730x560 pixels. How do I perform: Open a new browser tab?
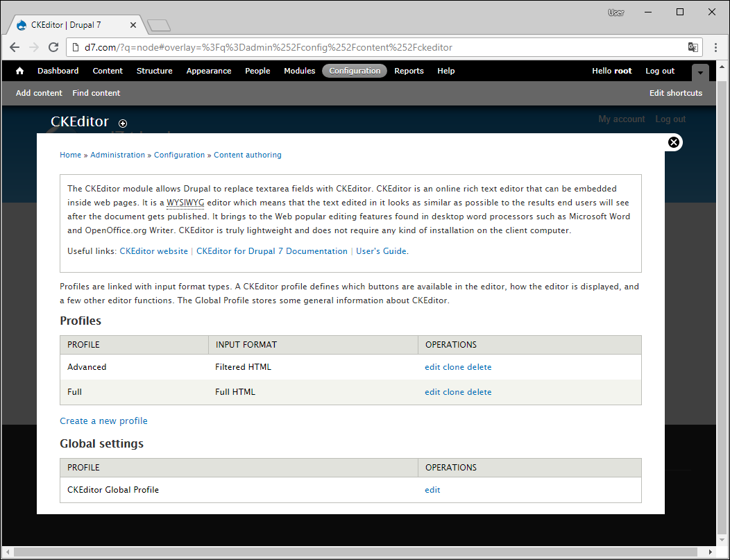(x=159, y=26)
